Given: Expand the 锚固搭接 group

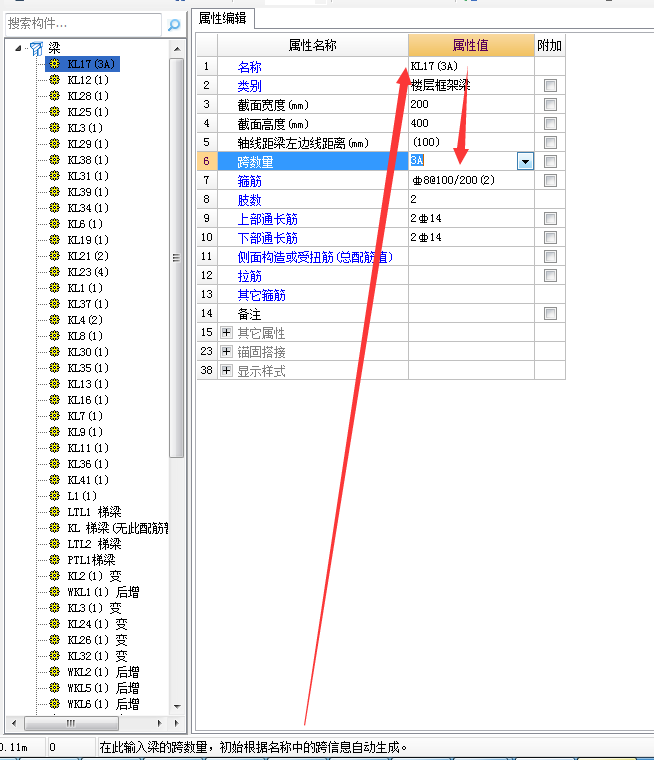Looking at the screenshot, I should 226,351.
